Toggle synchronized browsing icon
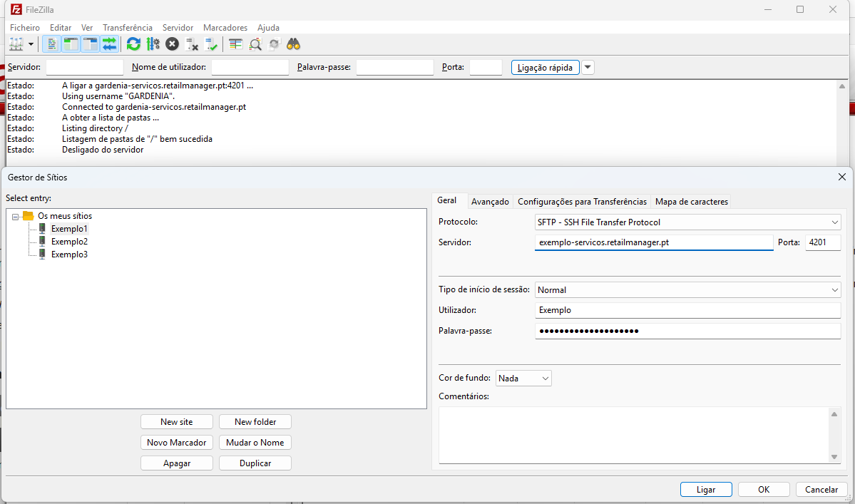Image resolution: width=855 pixels, height=504 pixels. pyautogui.click(x=275, y=44)
